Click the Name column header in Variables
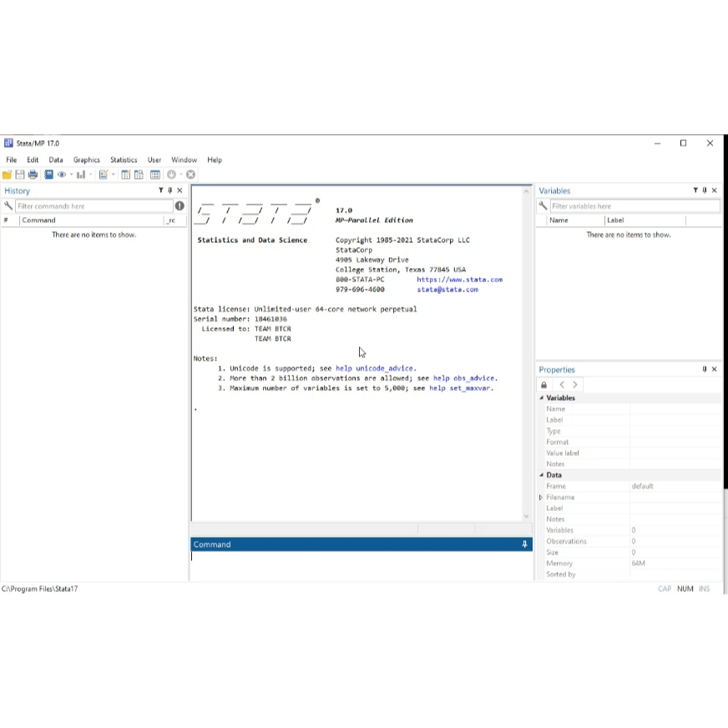Image resolution: width=728 pixels, height=728 pixels. [575, 220]
